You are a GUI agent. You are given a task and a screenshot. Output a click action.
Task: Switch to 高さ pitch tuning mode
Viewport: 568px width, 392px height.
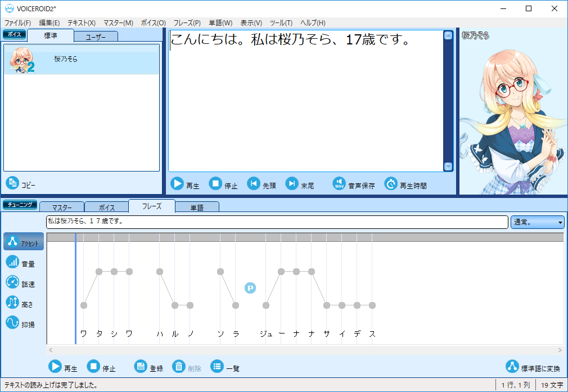click(x=20, y=303)
